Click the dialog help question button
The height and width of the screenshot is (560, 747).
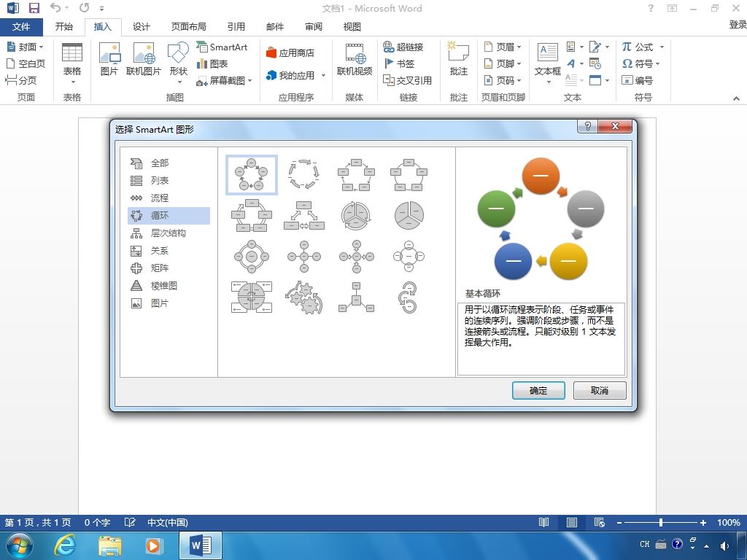(587, 125)
